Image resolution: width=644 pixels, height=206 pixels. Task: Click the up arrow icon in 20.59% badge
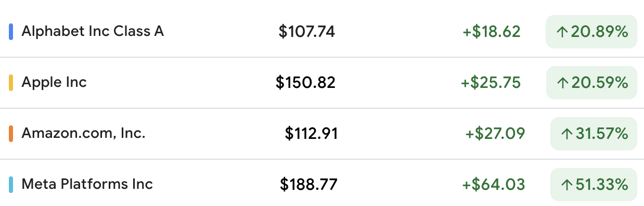tap(562, 83)
